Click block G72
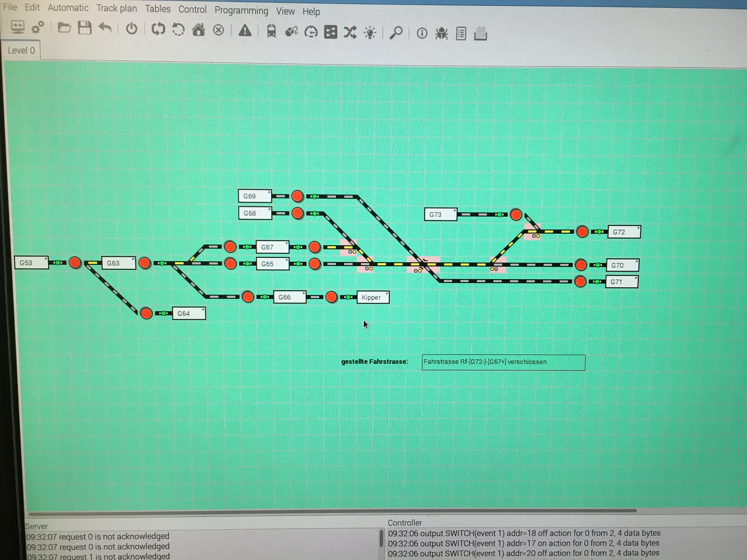This screenshot has height=560, width=747. click(624, 232)
